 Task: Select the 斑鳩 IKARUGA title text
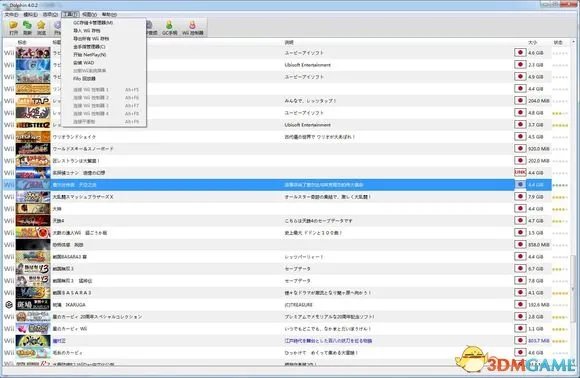point(69,305)
